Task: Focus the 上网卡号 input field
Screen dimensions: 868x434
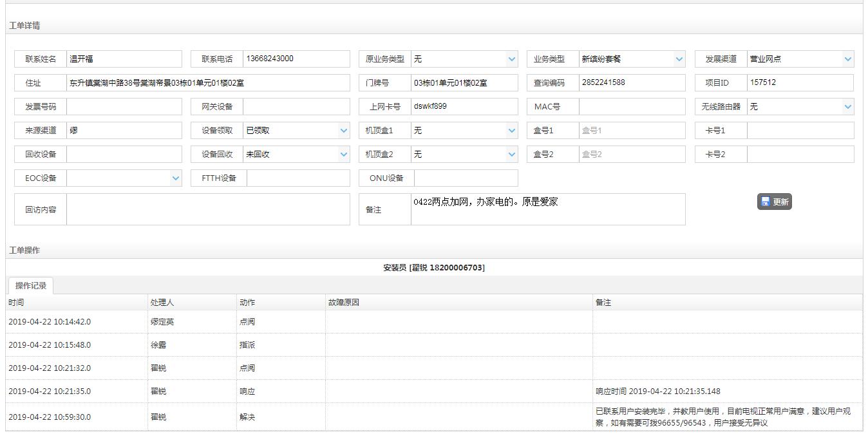Action: (464, 107)
